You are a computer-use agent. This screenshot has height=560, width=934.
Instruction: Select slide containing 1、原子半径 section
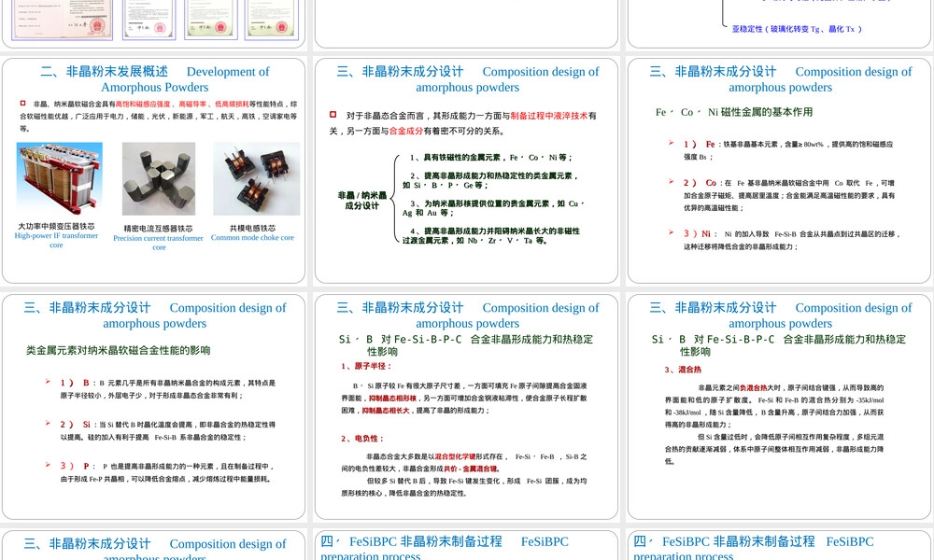pyautogui.click(x=466, y=406)
